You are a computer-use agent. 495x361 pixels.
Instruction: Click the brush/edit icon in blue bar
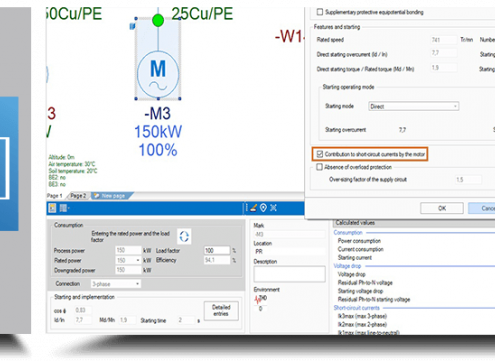click(253, 208)
